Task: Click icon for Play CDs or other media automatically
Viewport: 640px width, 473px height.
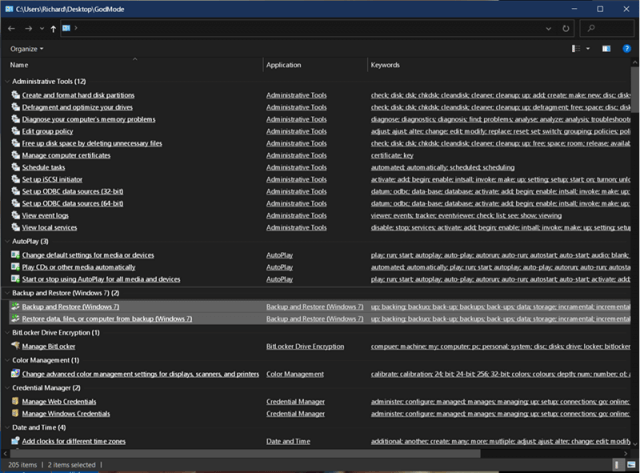Action: click(x=16, y=267)
